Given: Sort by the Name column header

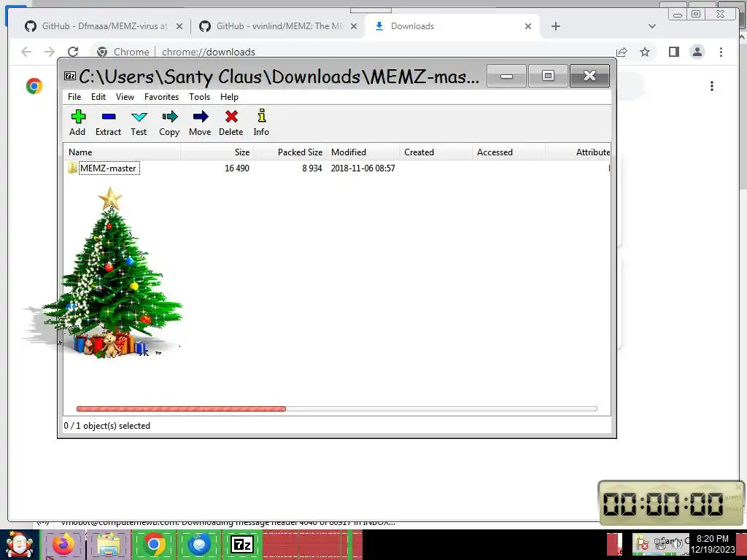Looking at the screenshot, I should pyautogui.click(x=123, y=152).
